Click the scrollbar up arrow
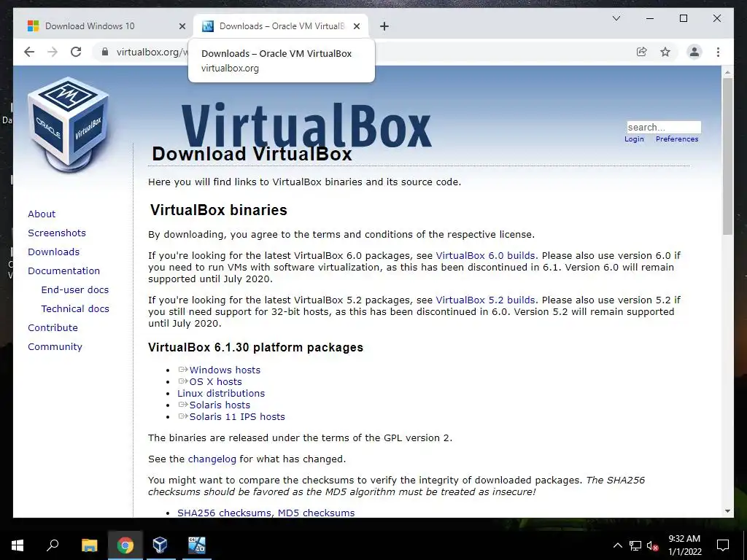 click(x=727, y=72)
